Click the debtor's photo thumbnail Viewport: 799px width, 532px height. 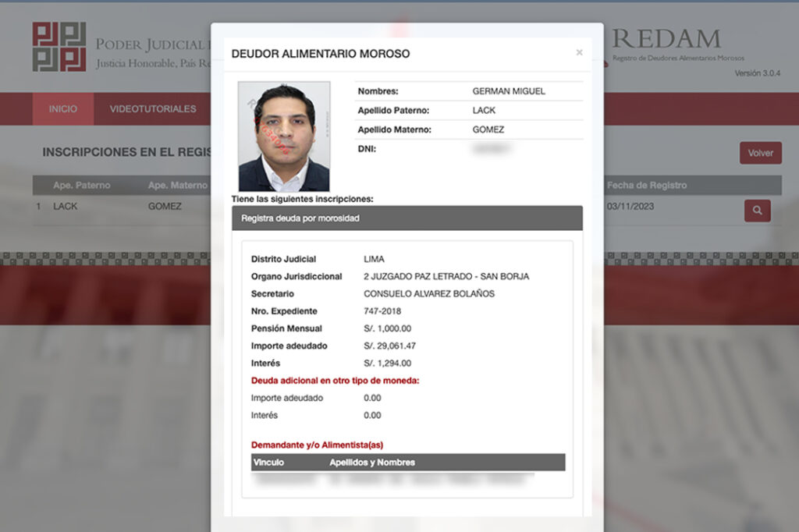point(284,136)
